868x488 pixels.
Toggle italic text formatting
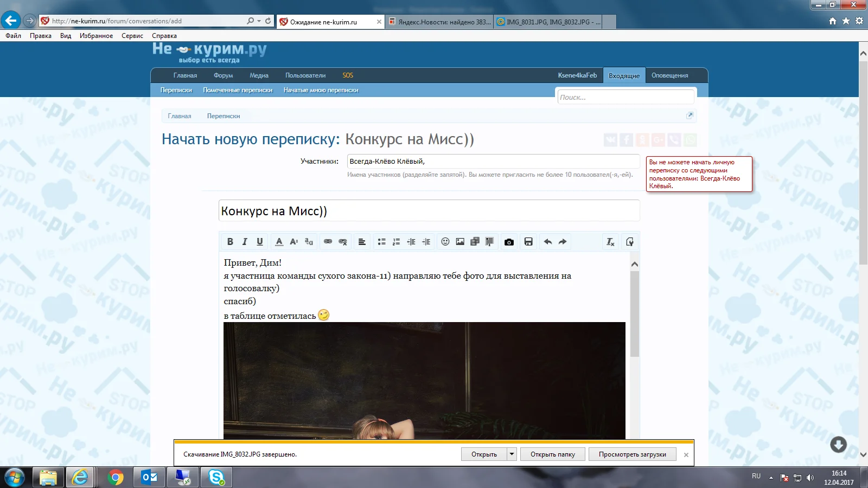(245, 242)
